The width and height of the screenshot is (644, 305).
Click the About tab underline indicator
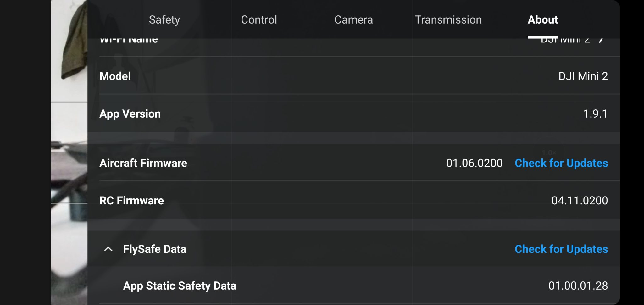tap(543, 36)
